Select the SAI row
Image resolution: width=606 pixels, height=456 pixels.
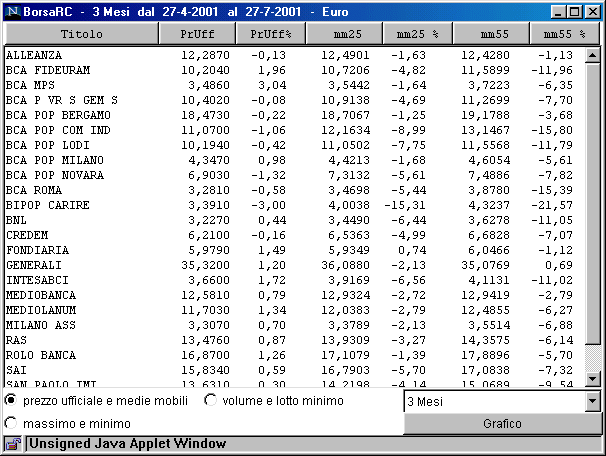pos(294,370)
